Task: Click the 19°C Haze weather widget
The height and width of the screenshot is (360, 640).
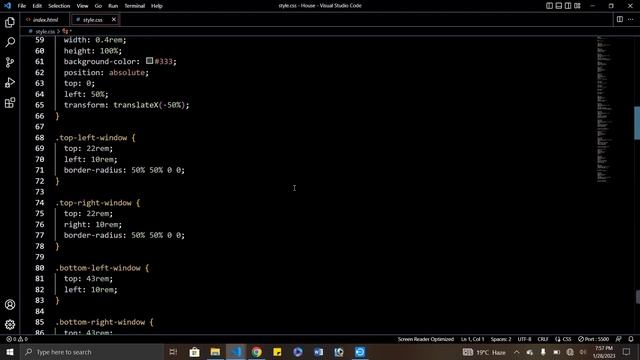Action: pos(484,352)
